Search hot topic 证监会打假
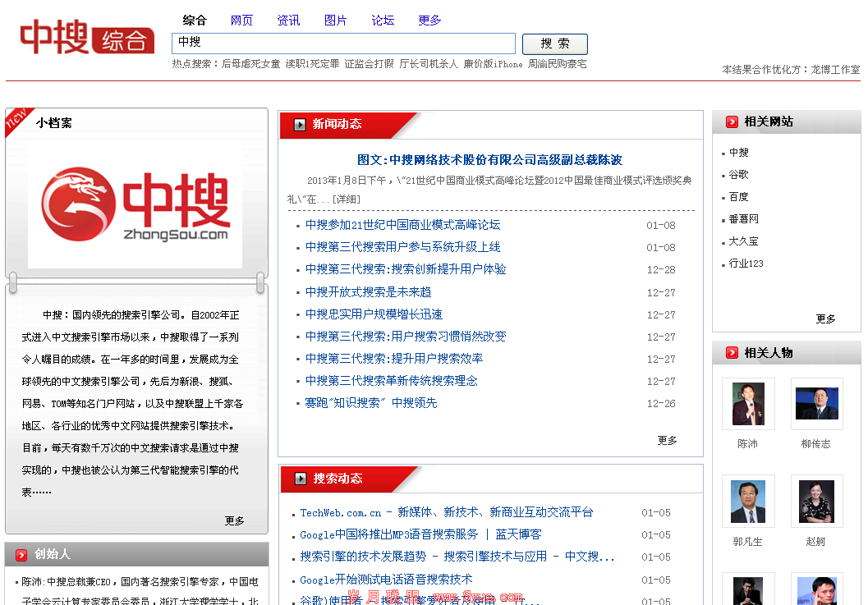This screenshot has height=605, width=868. pyautogui.click(x=370, y=64)
